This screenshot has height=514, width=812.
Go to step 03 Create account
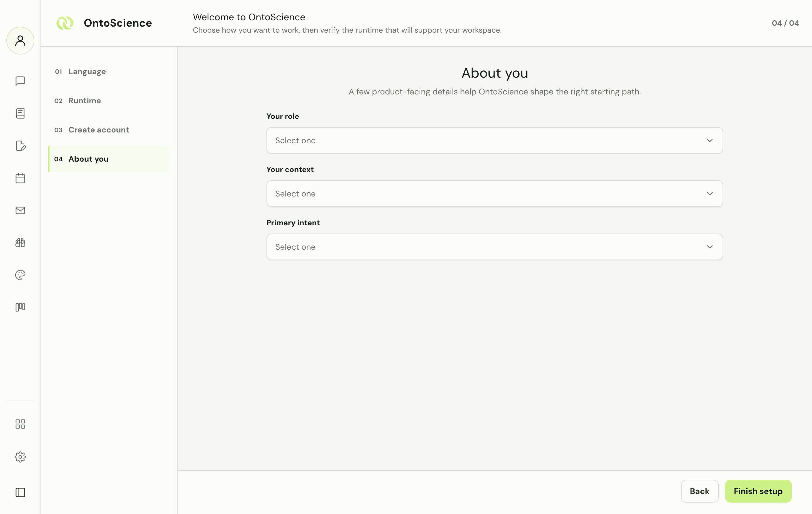tap(108, 130)
